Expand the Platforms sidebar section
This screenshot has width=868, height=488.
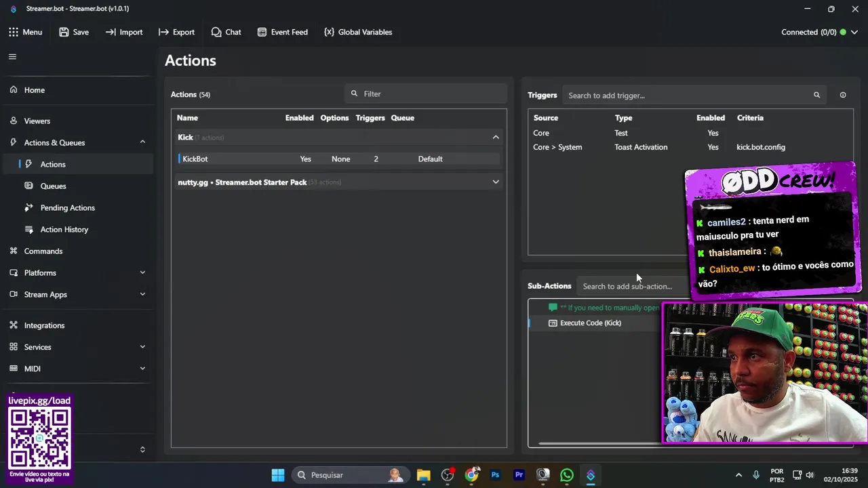pyautogui.click(x=142, y=272)
